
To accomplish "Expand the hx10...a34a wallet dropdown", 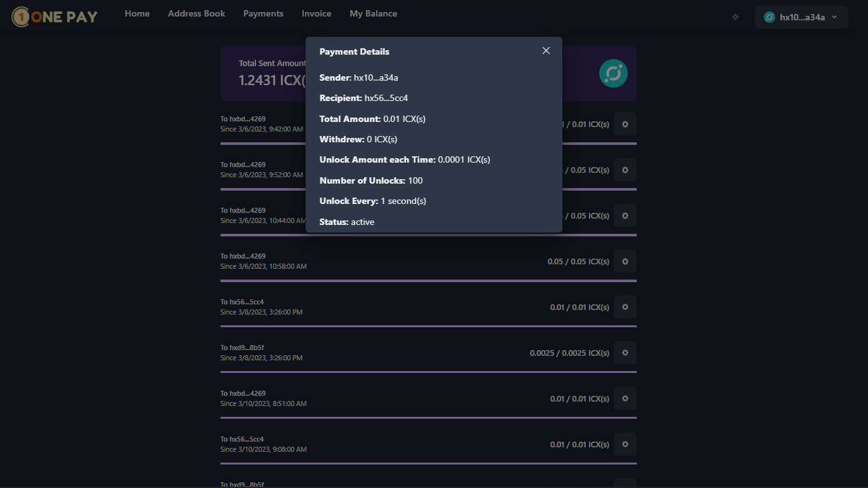I will (801, 17).
